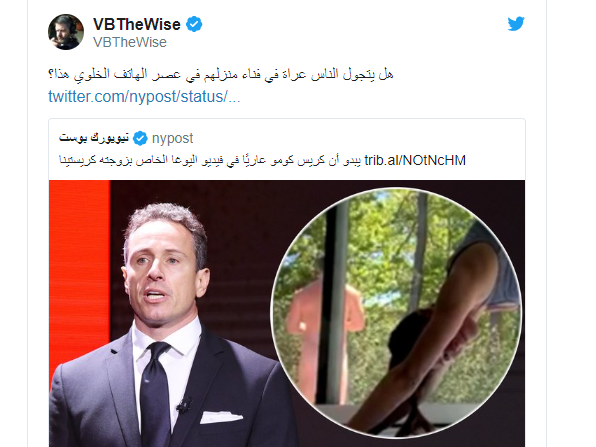Open the bold VBTheWise display name

tap(137, 24)
